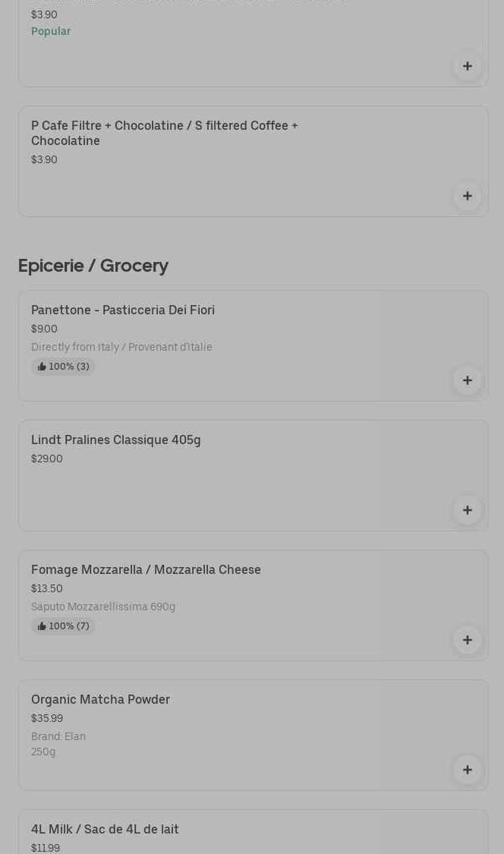Click Directly from Italy description text
The image size is (504, 854).
(x=121, y=347)
